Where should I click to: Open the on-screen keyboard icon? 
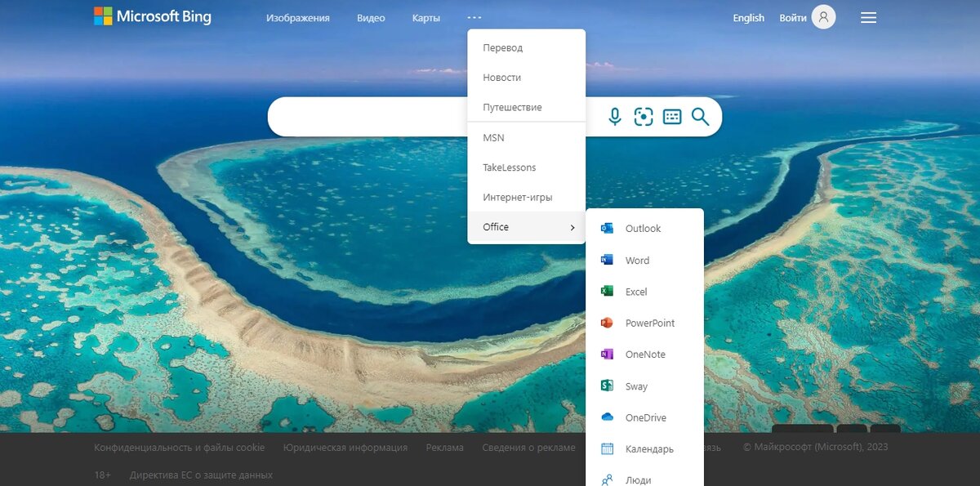coord(672,117)
